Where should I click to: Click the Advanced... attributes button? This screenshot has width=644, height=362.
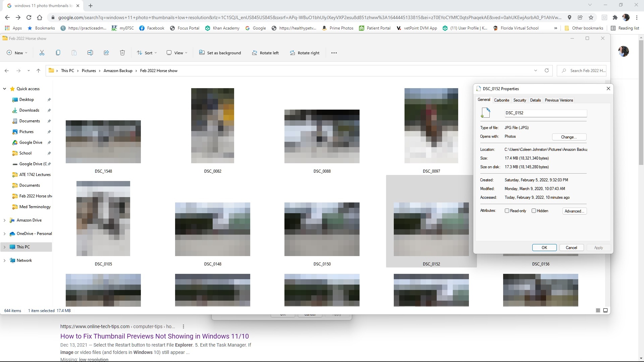pos(574,211)
